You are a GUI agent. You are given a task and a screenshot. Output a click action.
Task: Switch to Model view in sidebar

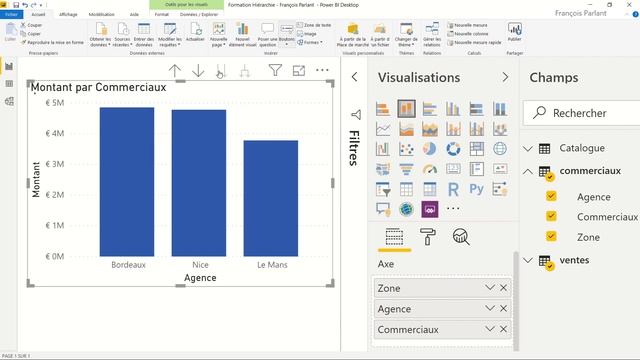tap(9, 102)
